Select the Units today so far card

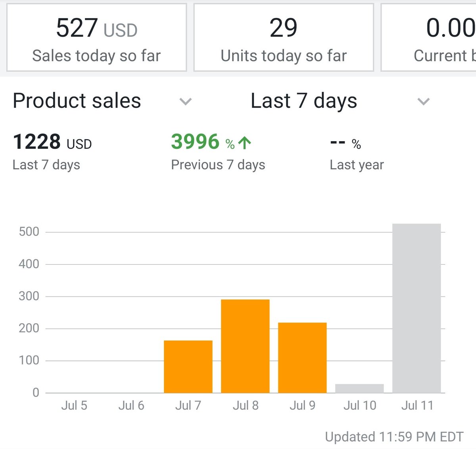click(283, 36)
